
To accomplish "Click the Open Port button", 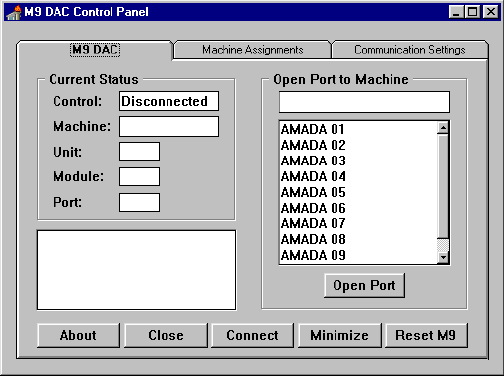I will (364, 286).
